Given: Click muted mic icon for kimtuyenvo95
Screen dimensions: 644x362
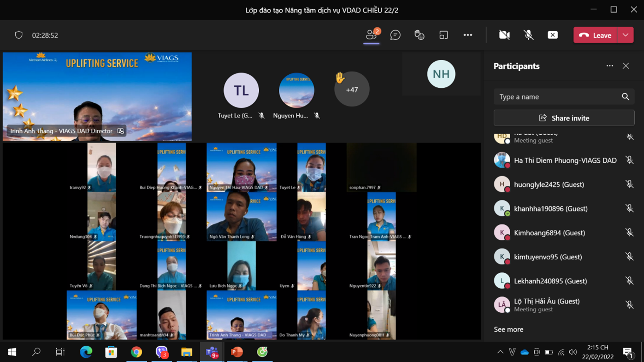Looking at the screenshot, I should tap(630, 257).
